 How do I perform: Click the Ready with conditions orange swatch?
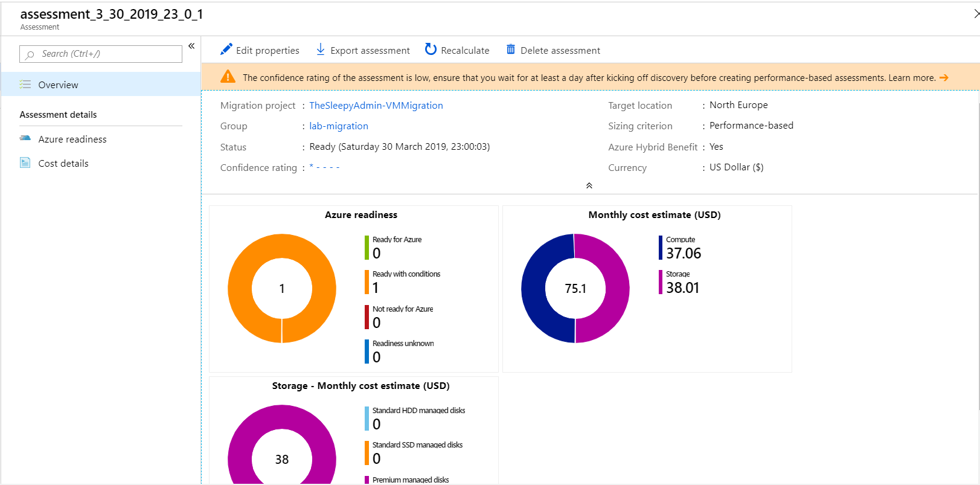coord(367,282)
